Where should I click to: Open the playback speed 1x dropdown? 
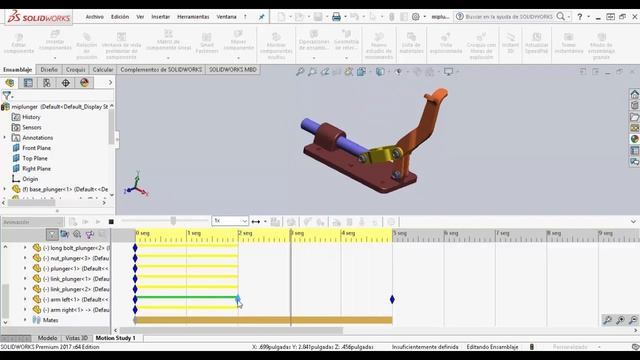(230, 221)
